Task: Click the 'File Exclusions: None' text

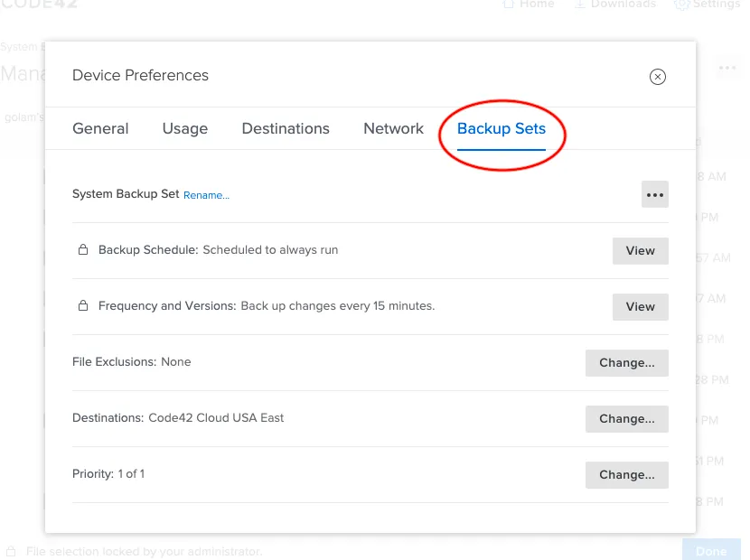Action: coord(132,361)
